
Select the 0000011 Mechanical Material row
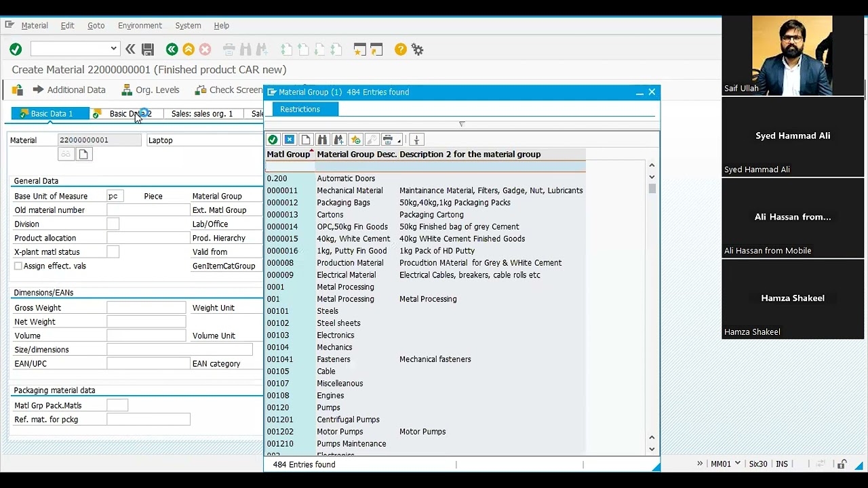(x=425, y=190)
